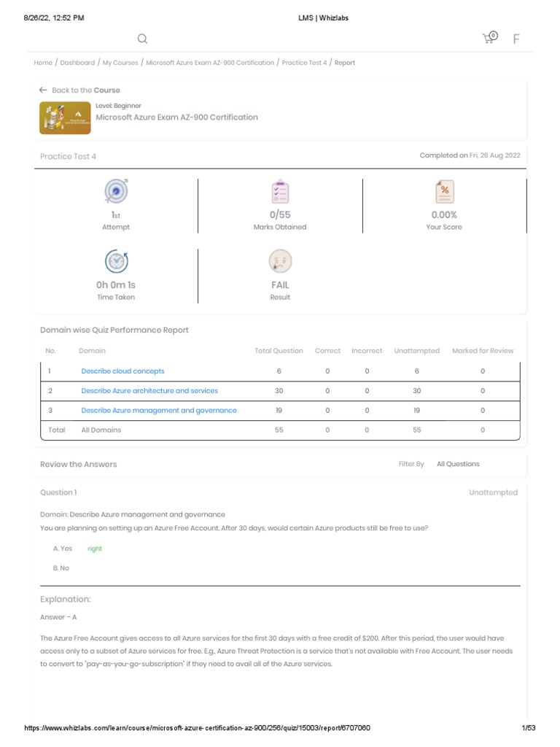
Task: Click the back arrow to the course
Action: [43, 90]
